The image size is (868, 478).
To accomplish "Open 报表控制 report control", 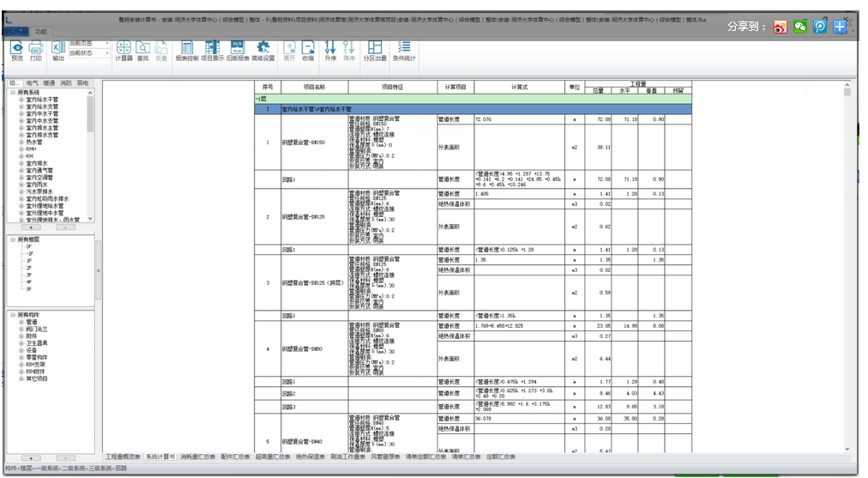I will pyautogui.click(x=187, y=48).
